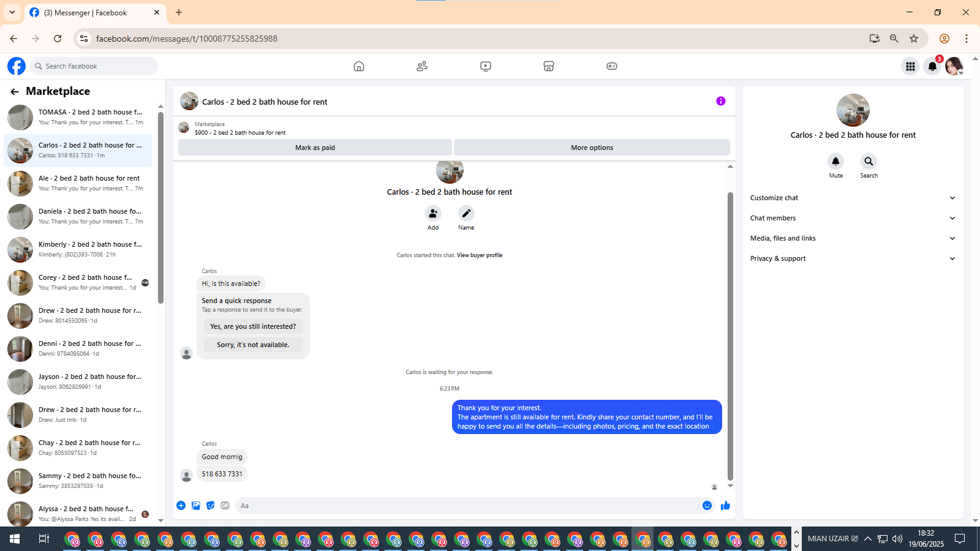Open the Daniela conversation
Image resolution: width=980 pixels, height=551 pixels.
click(78, 217)
